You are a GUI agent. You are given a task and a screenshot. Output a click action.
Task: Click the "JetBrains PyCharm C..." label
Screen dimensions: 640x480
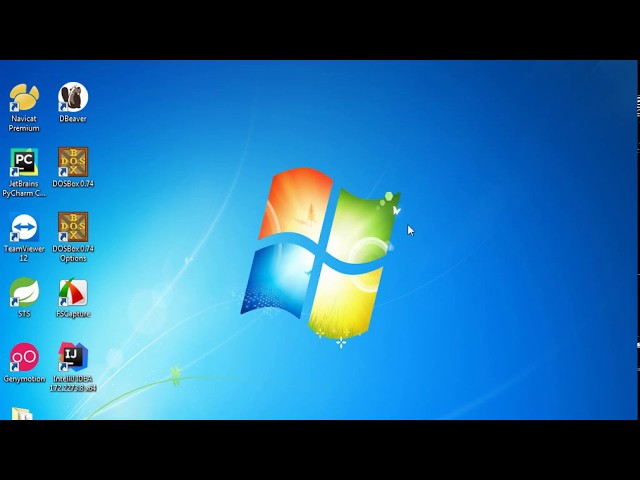point(24,189)
